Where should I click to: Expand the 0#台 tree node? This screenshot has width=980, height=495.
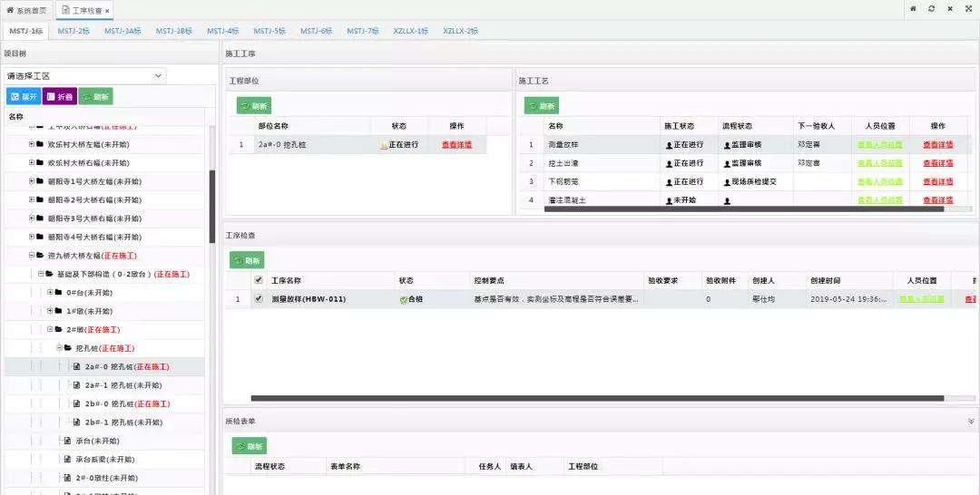[50, 292]
